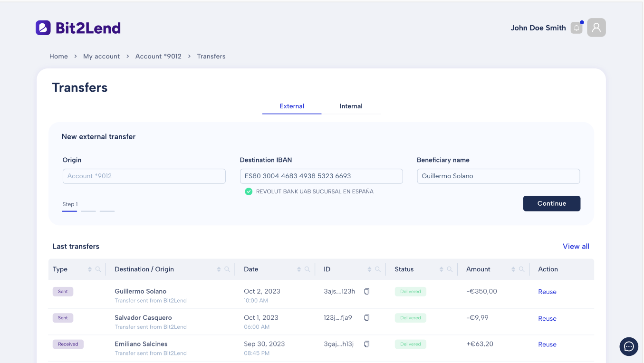Open the notifications bell icon

[x=577, y=28]
